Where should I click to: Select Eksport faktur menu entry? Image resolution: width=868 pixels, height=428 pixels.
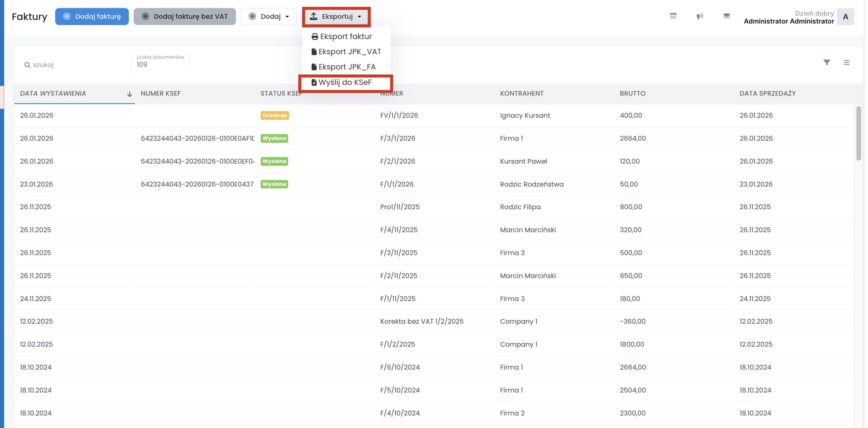pos(346,36)
